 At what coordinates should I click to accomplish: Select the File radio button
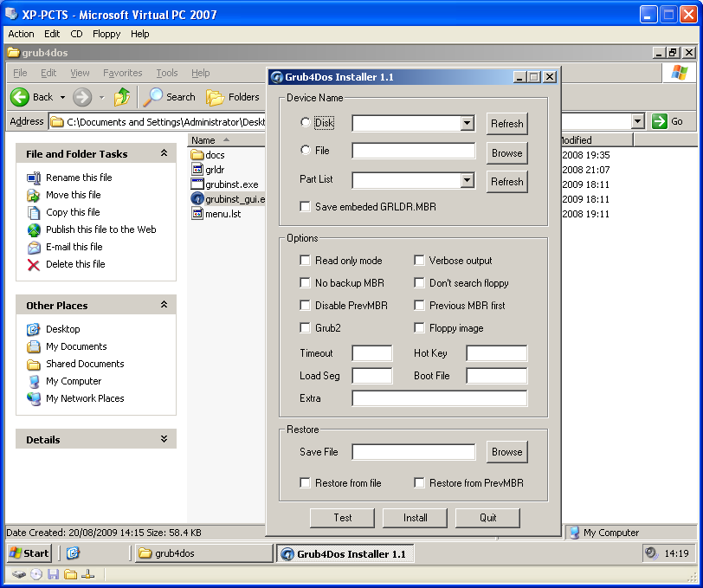point(306,150)
